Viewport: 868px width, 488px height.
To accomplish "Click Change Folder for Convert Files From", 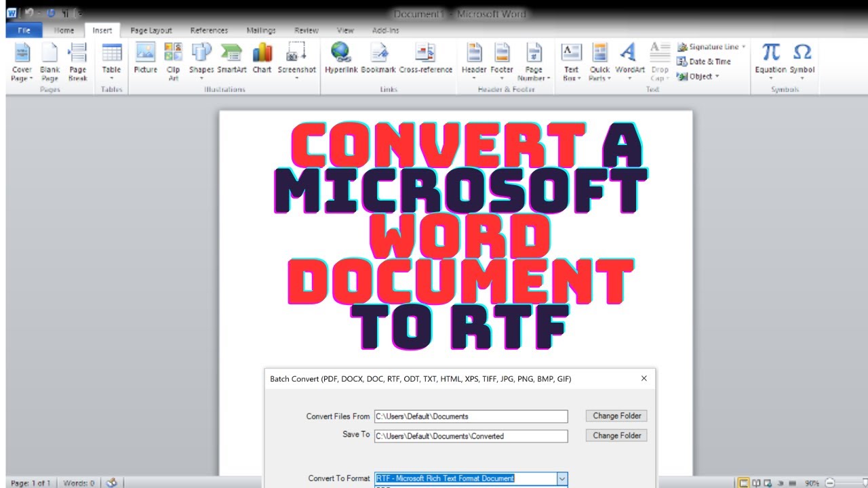I will point(616,415).
